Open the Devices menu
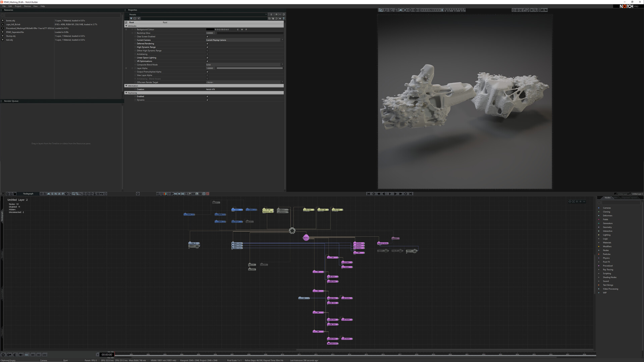Image resolution: width=644 pixels, height=362 pixels. pos(27,6)
